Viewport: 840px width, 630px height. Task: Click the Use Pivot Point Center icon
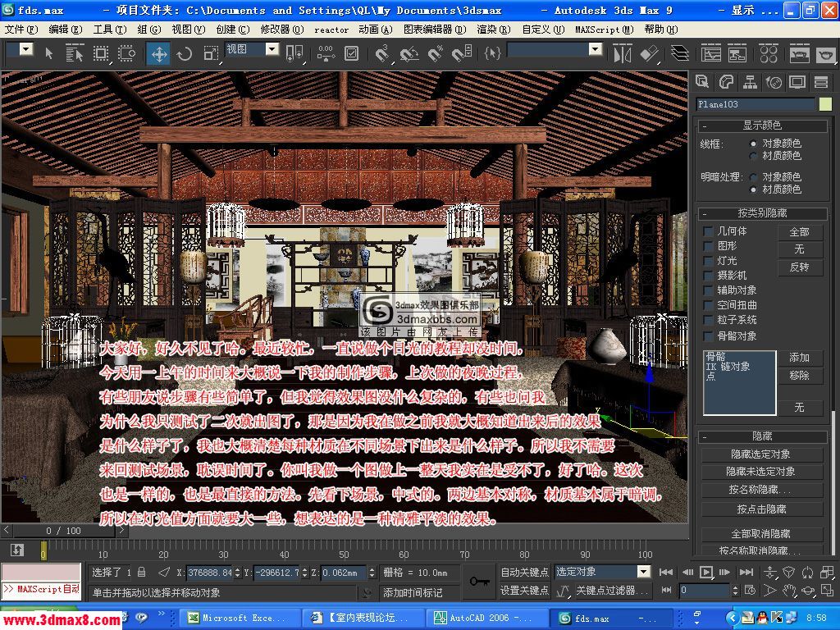click(294, 53)
